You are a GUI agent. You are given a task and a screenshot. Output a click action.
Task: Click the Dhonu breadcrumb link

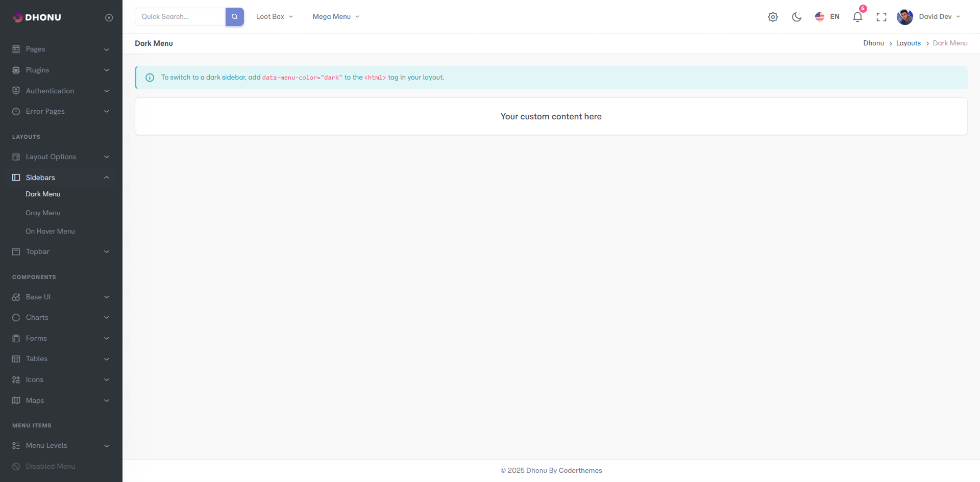(x=873, y=43)
